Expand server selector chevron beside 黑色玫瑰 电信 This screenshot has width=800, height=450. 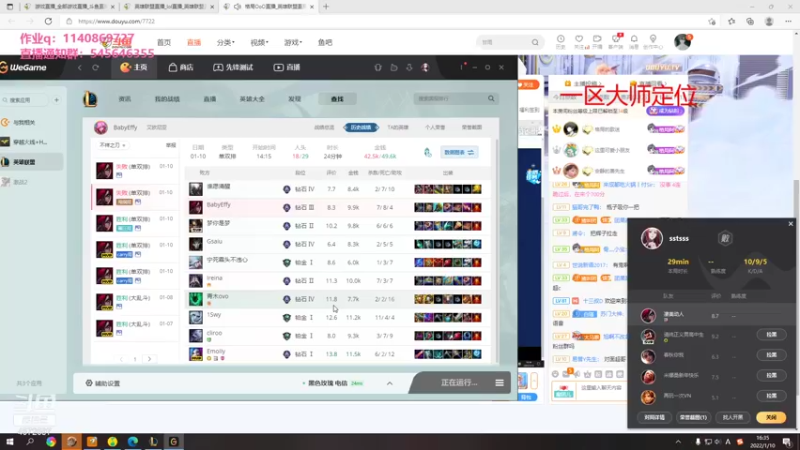coord(389,383)
